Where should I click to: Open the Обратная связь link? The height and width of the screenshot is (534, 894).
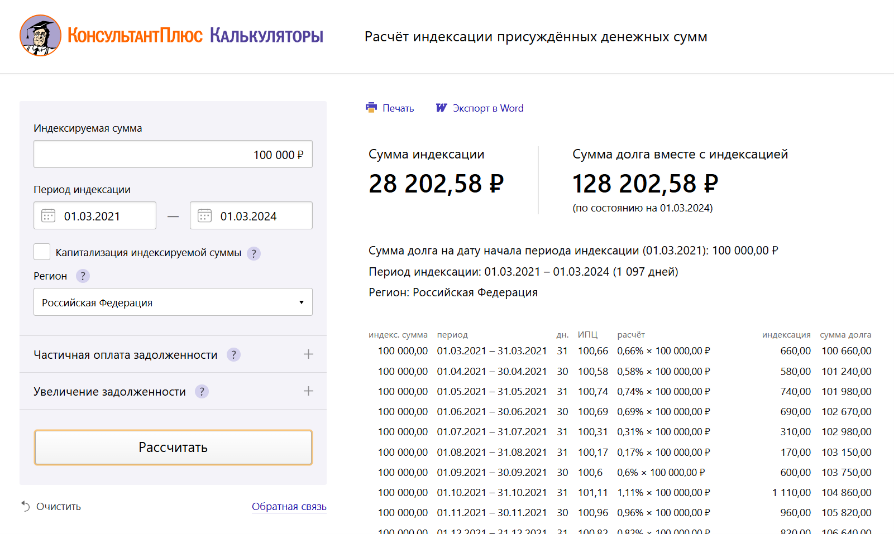coord(289,506)
